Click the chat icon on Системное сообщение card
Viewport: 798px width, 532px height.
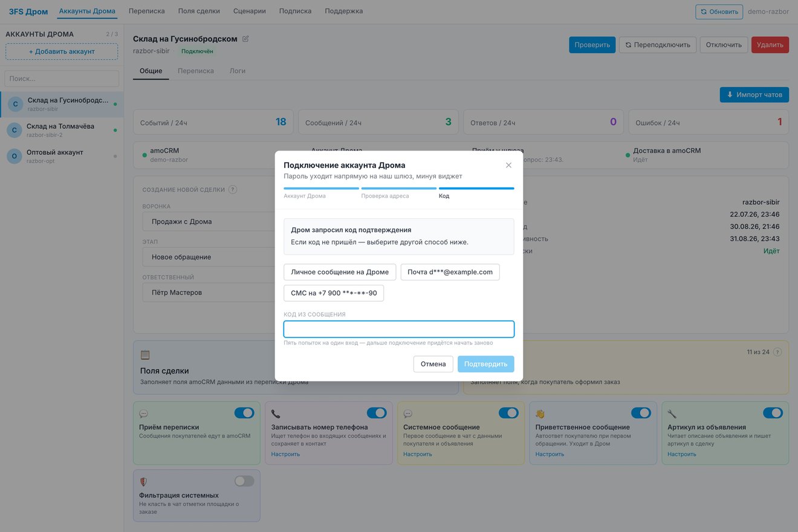(x=408, y=414)
